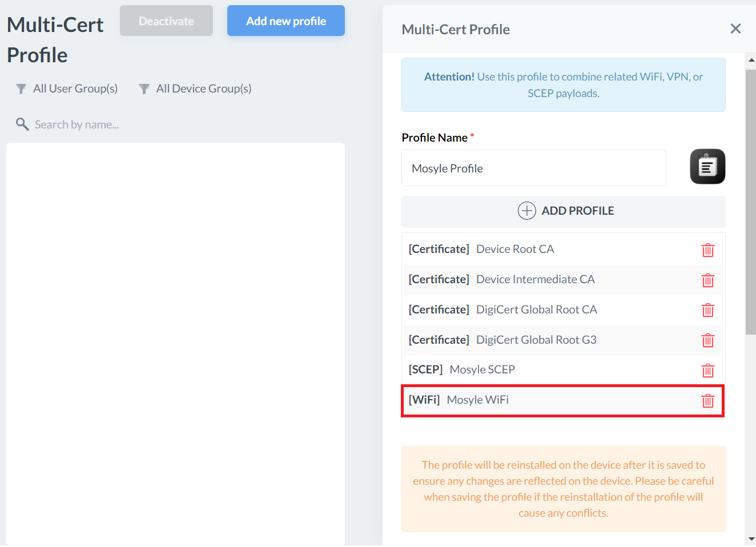
Task: Close the Multi-Cert Profile panel
Action: point(735,29)
